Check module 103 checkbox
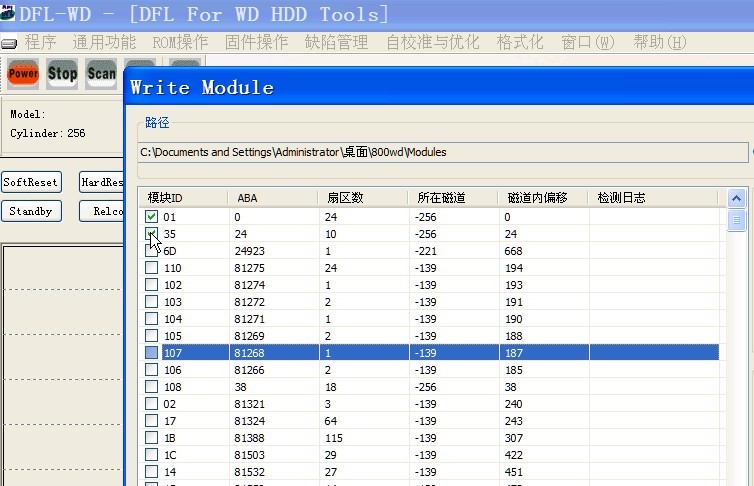 point(151,301)
